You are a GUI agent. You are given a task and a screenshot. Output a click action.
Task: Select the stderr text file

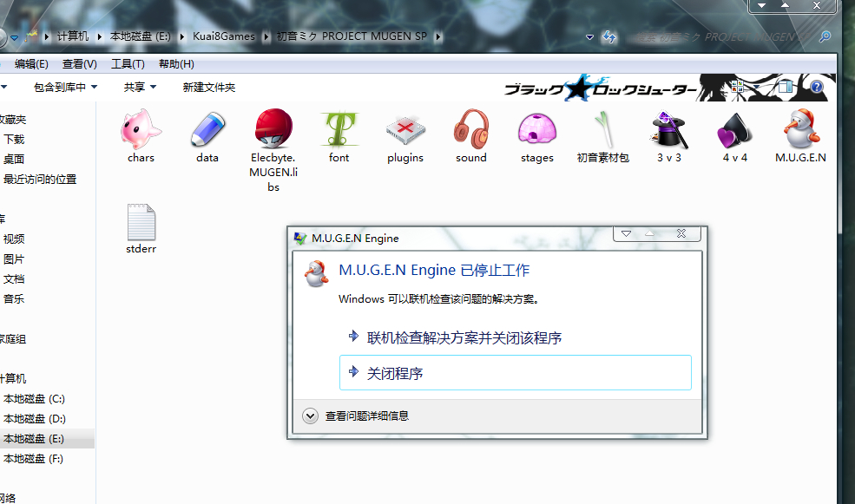pos(141,229)
